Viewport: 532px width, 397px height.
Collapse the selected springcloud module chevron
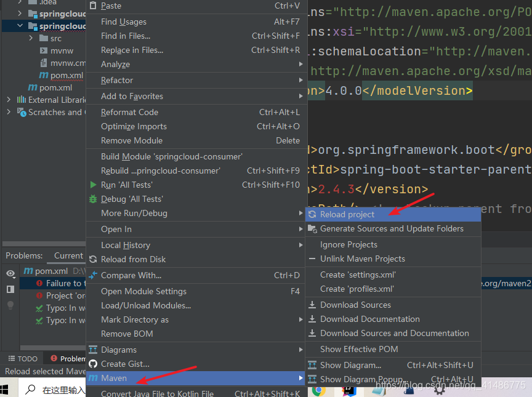pyautogui.click(x=20, y=26)
